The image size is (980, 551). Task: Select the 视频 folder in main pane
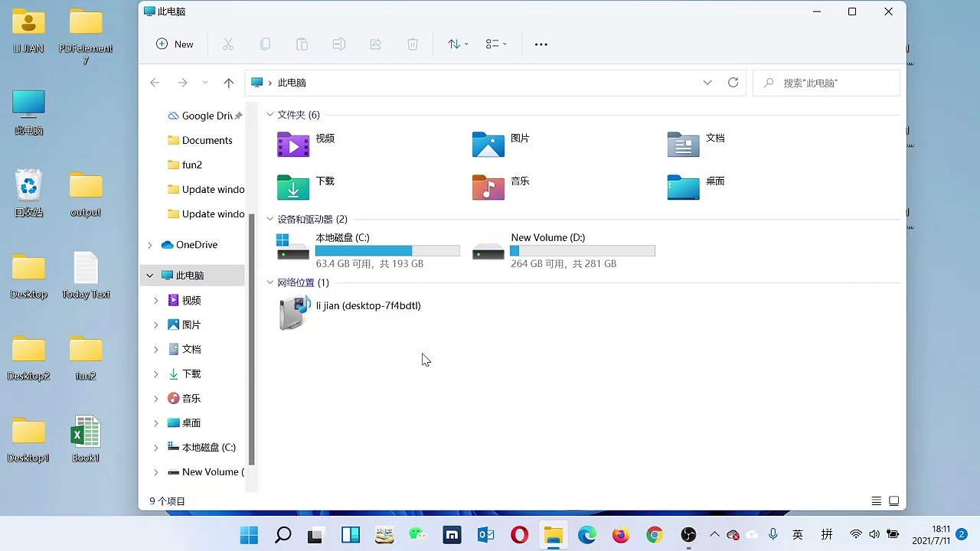pyautogui.click(x=306, y=144)
